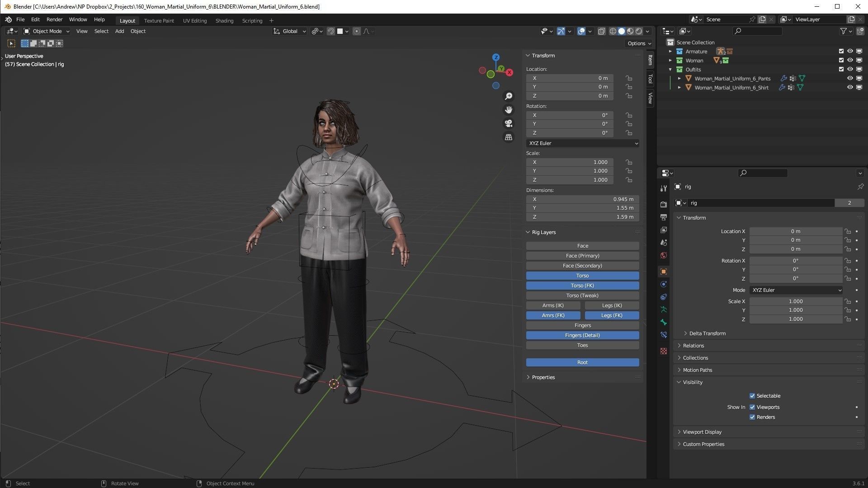Toggle the Legs (IK) rig layer button
The width and height of the screenshot is (868, 488).
(612, 305)
